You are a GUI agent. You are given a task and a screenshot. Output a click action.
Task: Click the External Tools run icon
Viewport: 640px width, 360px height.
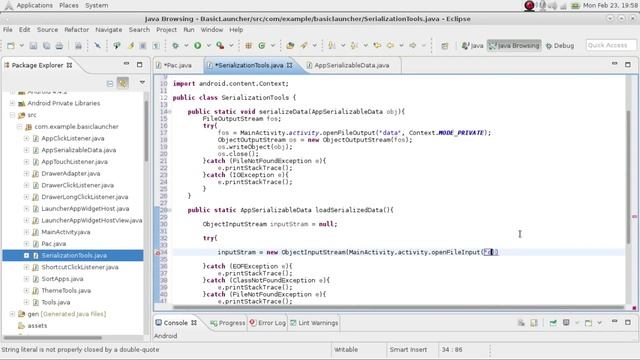pyautogui.click(x=220, y=46)
